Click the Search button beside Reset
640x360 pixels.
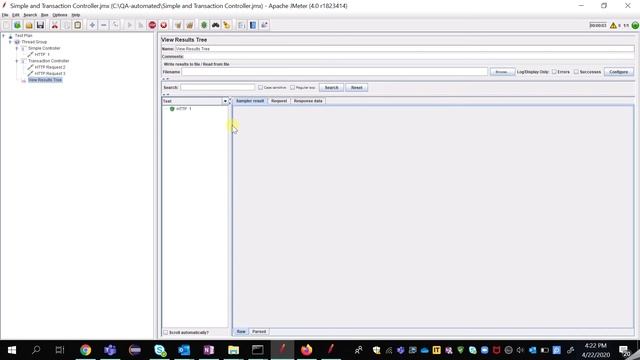pyautogui.click(x=331, y=88)
